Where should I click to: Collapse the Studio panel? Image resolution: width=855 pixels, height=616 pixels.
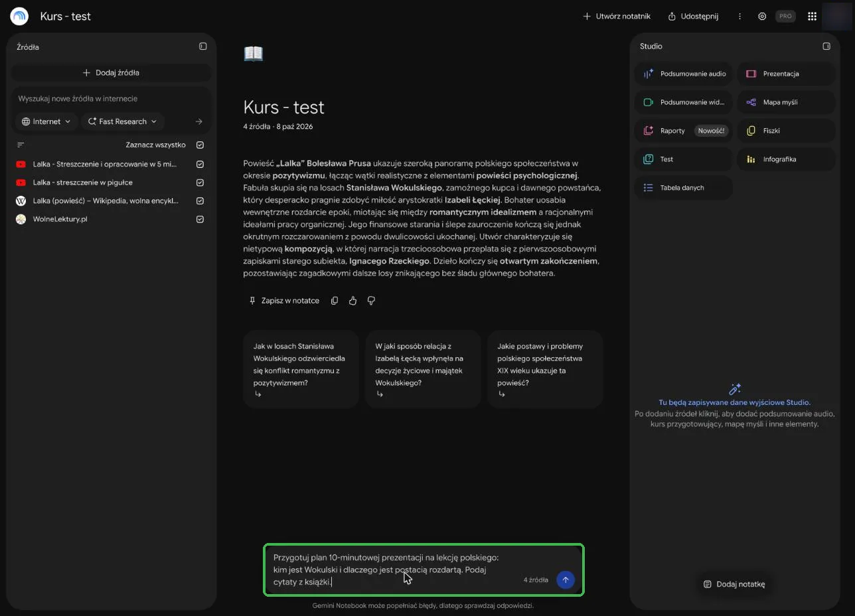[826, 46]
